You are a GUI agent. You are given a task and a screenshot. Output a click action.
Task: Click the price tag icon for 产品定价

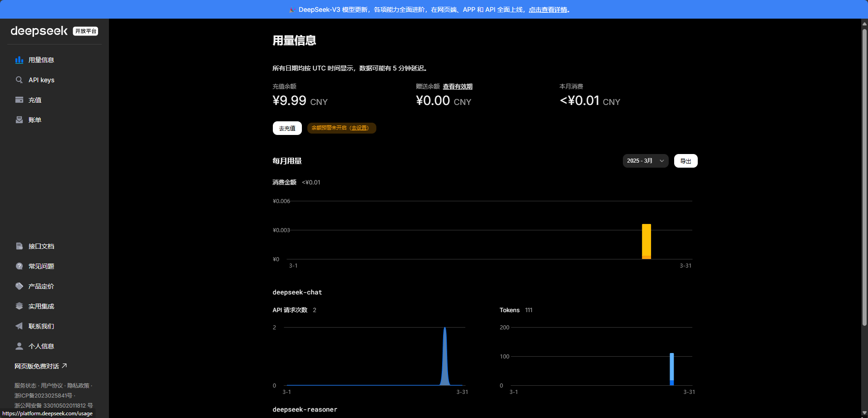point(19,286)
